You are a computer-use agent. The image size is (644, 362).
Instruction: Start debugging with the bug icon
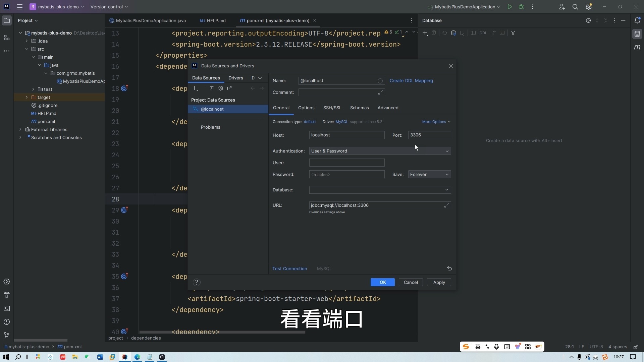click(x=521, y=7)
